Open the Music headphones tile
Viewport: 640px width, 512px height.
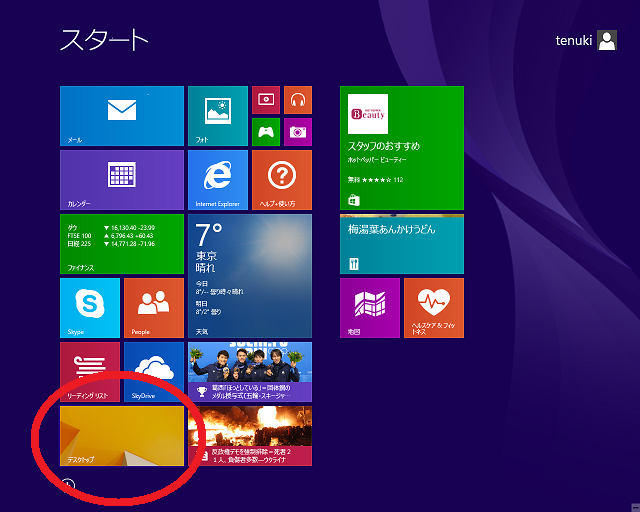point(297,99)
